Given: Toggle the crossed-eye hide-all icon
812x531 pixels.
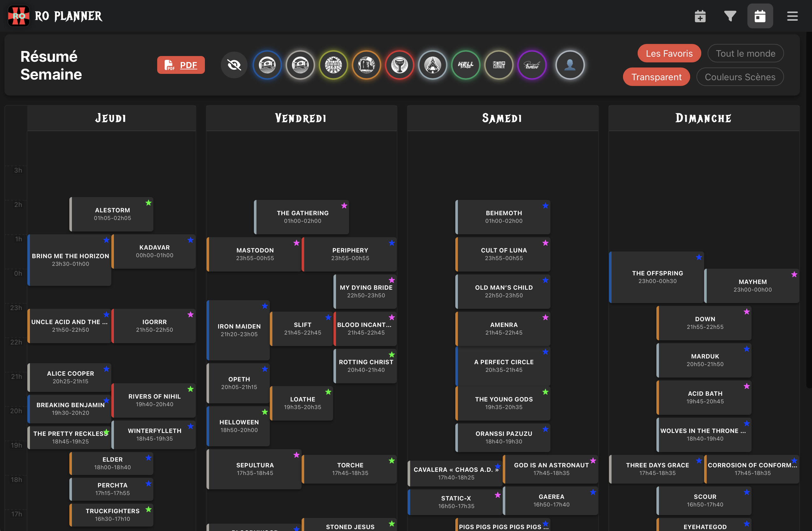Looking at the screenshot, I should 234,65.
